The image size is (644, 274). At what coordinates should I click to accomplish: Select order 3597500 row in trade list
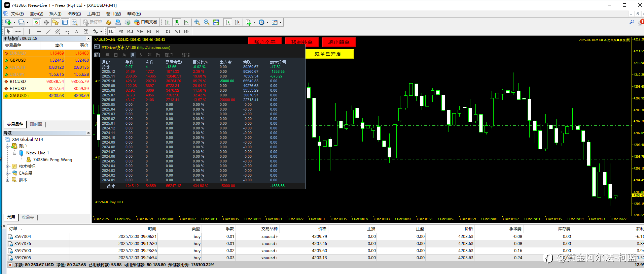pos(23,251)
